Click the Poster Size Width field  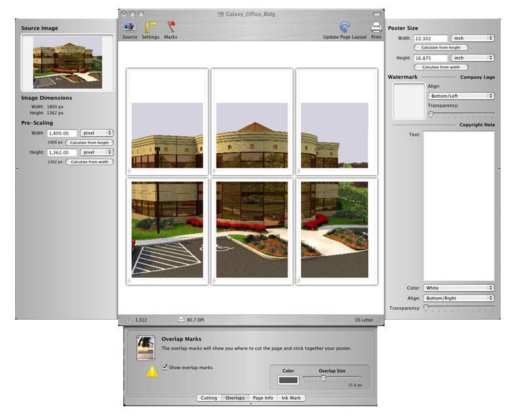[430, 39]
